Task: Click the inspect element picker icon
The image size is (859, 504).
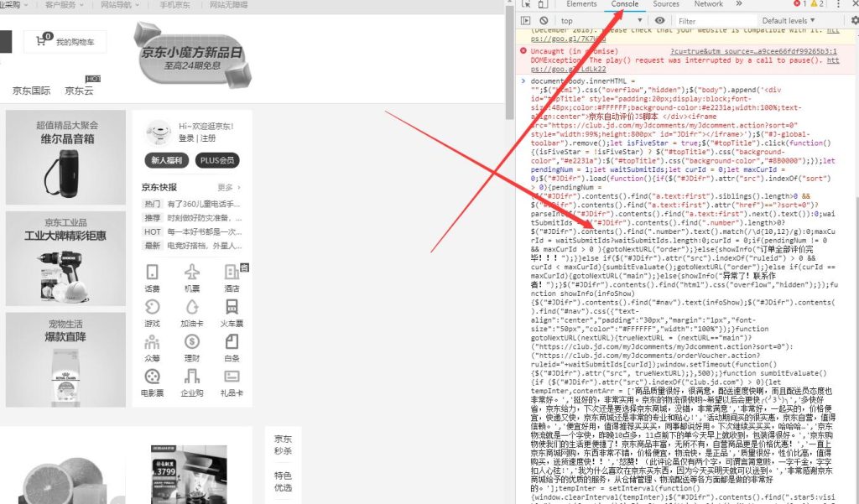Action: [x=527, y=4]
